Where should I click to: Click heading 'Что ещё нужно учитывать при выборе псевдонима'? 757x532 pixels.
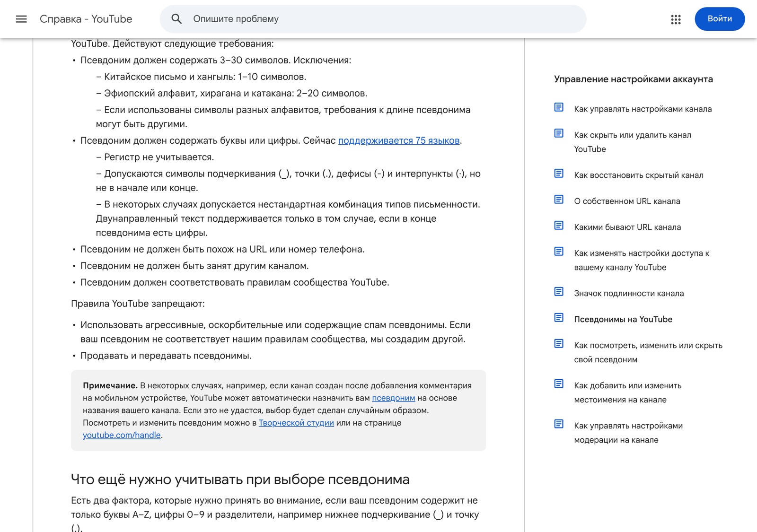click(240, 480)
